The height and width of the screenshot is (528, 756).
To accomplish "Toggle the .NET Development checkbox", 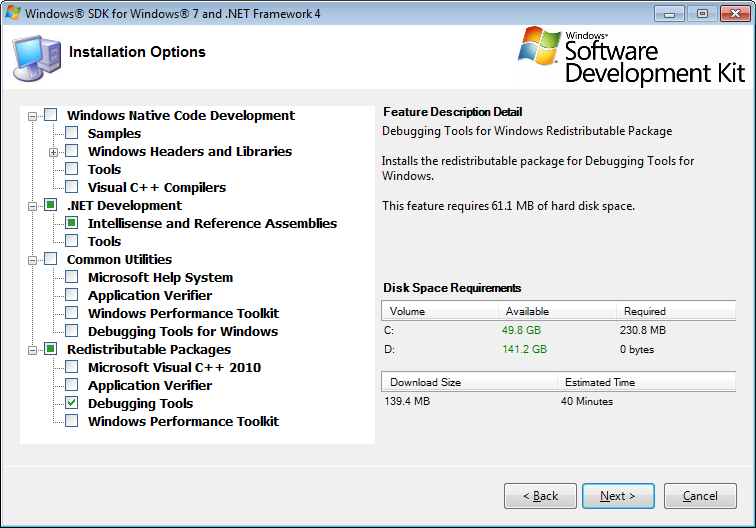I will (x=51, y=205).
